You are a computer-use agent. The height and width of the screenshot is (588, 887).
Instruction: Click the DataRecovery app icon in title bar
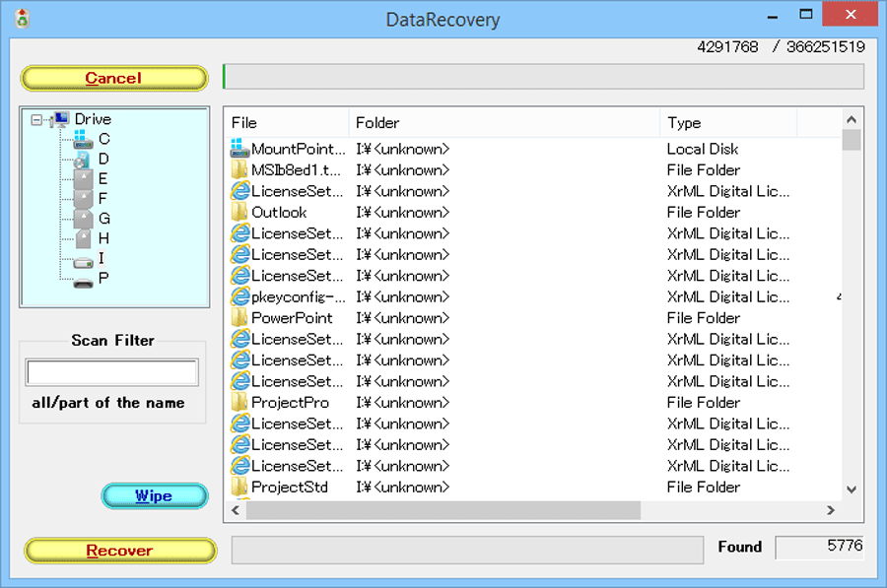point(22,19)
